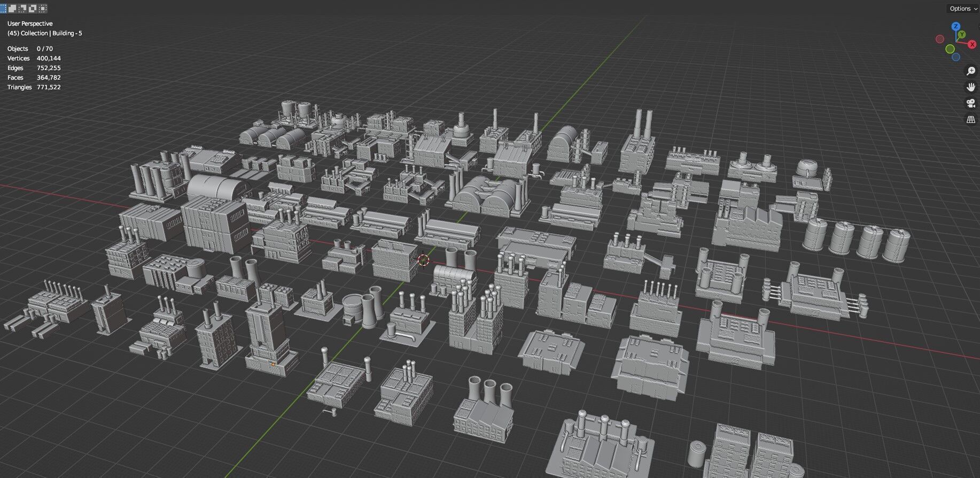
Task: Click the faded red negative X gizmo handle
Action: point(940,39)
